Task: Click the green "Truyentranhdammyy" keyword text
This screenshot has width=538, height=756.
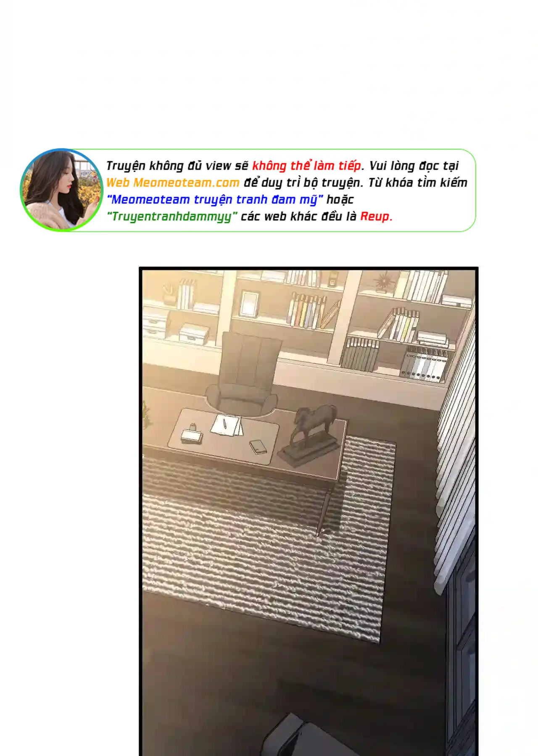Action: tap(172, 217)
